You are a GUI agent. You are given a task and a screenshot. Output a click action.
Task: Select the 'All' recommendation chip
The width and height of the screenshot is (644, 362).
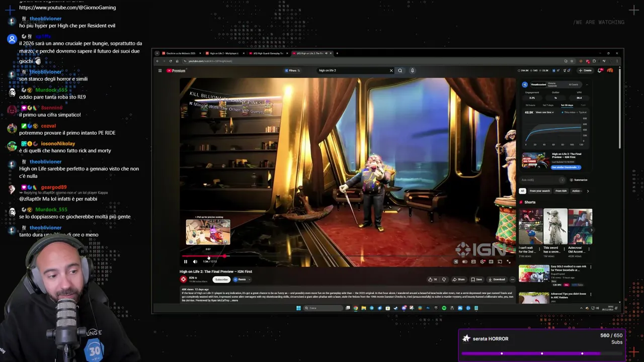point(523,191)
